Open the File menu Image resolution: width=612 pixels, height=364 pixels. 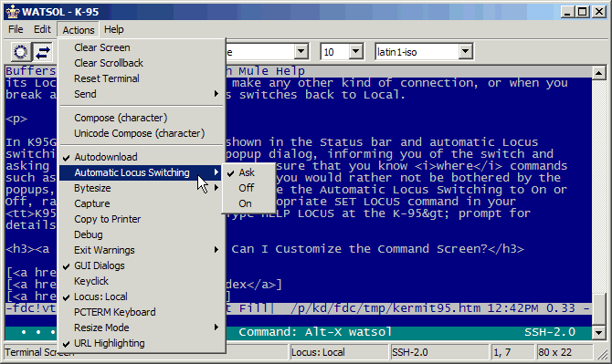click(16, 29)
